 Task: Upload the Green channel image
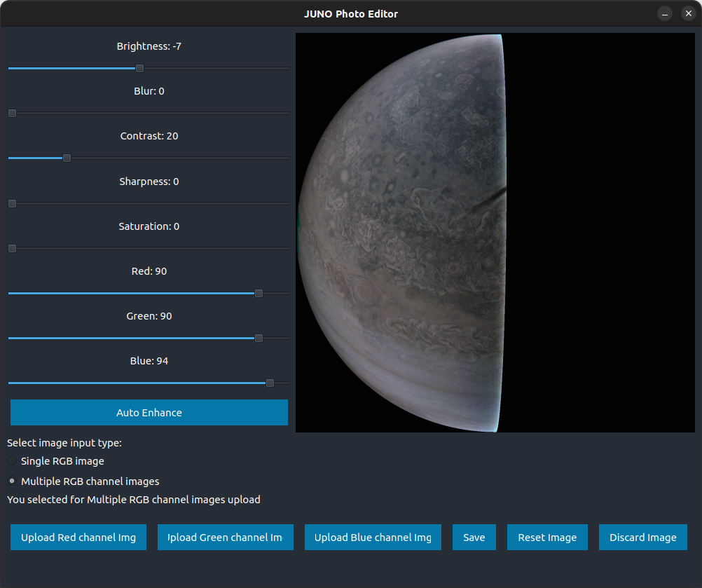tap(225, 537)
